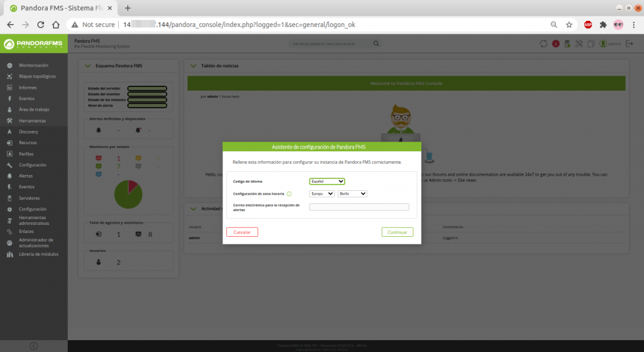This screenshot has width=644, height=352.
Task: Click the Pandora FMS logout arrow icon
Action: coord(629,43)
